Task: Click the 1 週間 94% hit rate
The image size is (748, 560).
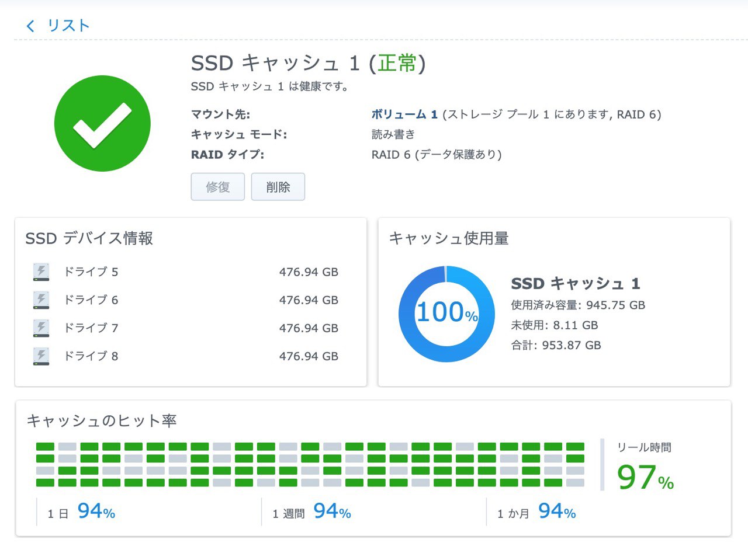Action: 311,512
